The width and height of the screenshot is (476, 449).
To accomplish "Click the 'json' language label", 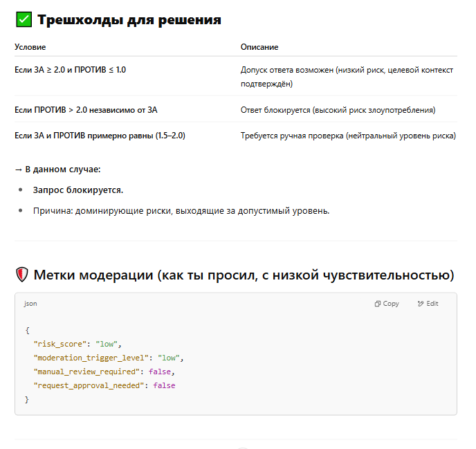I will tap(30, 304).
